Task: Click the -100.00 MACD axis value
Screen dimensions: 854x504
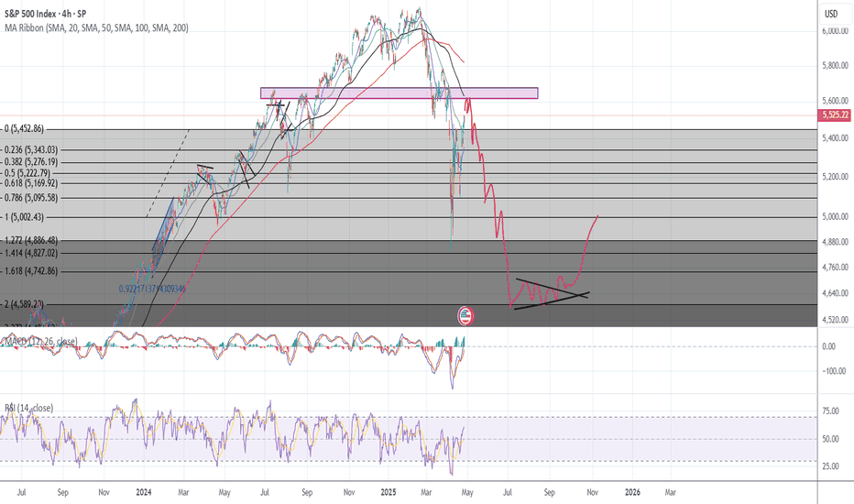Action: (834, 371)
